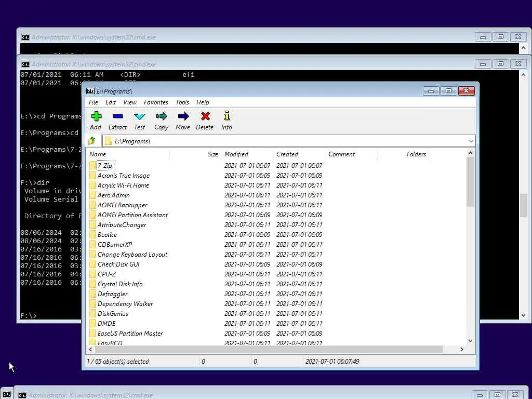532x399 pixels.
Task: Select EaseUS Partition Master folder name
Action: pyautogui.click(x=130, y=333)
